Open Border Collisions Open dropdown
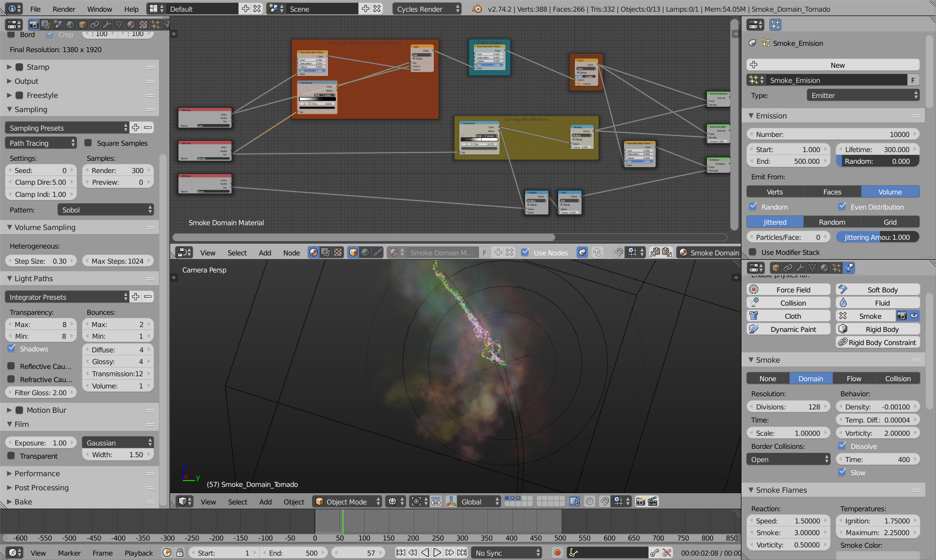 [788, 459]
